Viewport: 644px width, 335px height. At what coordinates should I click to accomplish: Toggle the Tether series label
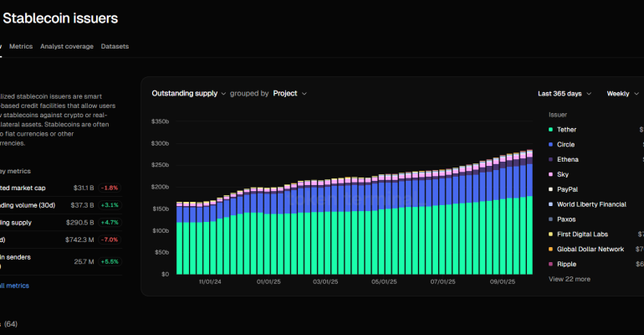pos(566,130)
